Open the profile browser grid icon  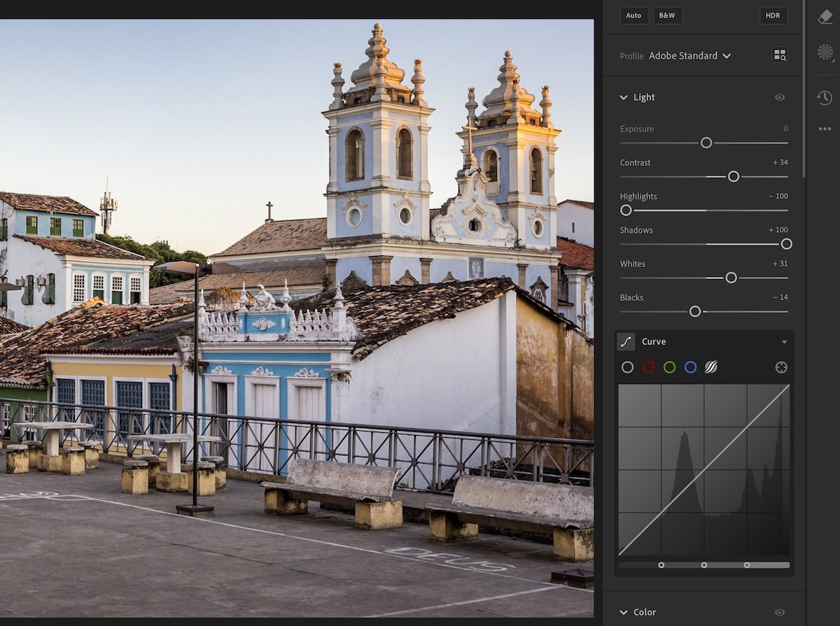[x=779, y=55]
